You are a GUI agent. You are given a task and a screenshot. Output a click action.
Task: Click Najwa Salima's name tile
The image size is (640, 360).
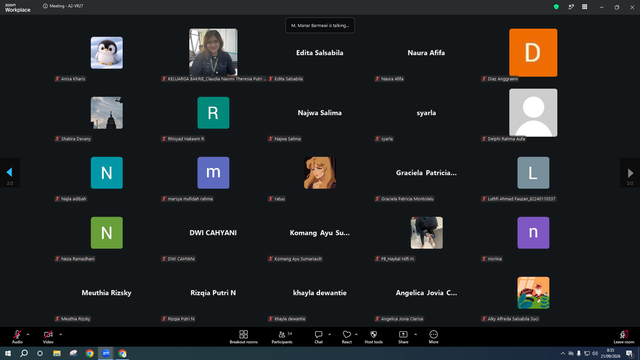tap(320, 113)
